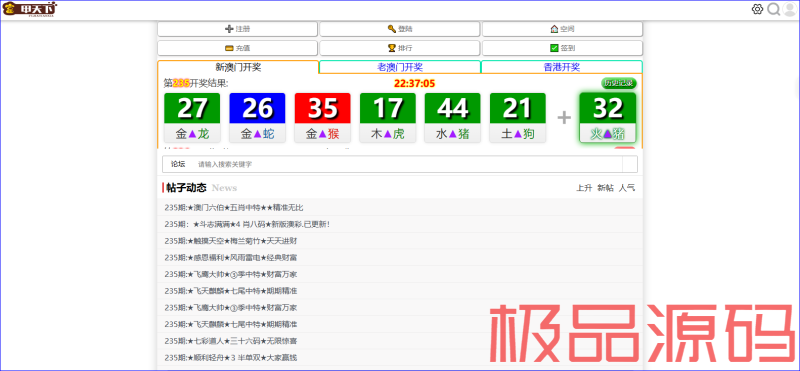This screenshot has height=371, width=800.
Task: Switch to the 新澳门开奖 tab
Action: click(x=238, y=67)
